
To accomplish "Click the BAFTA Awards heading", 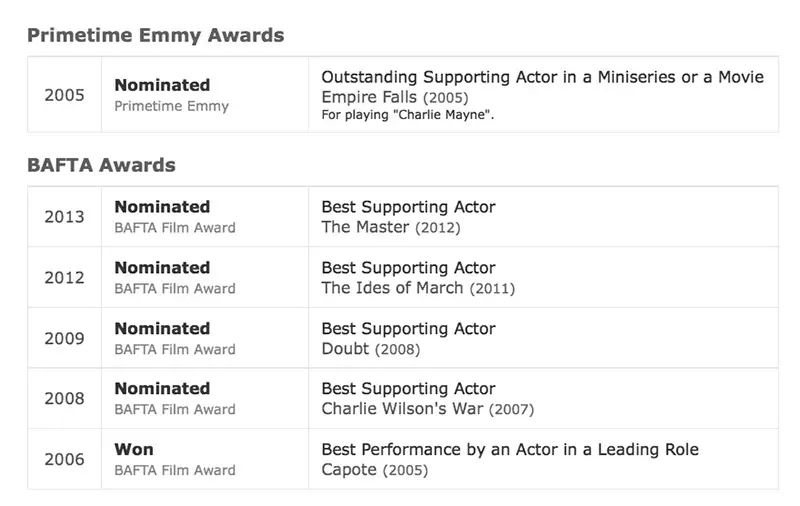I will 101,165.
